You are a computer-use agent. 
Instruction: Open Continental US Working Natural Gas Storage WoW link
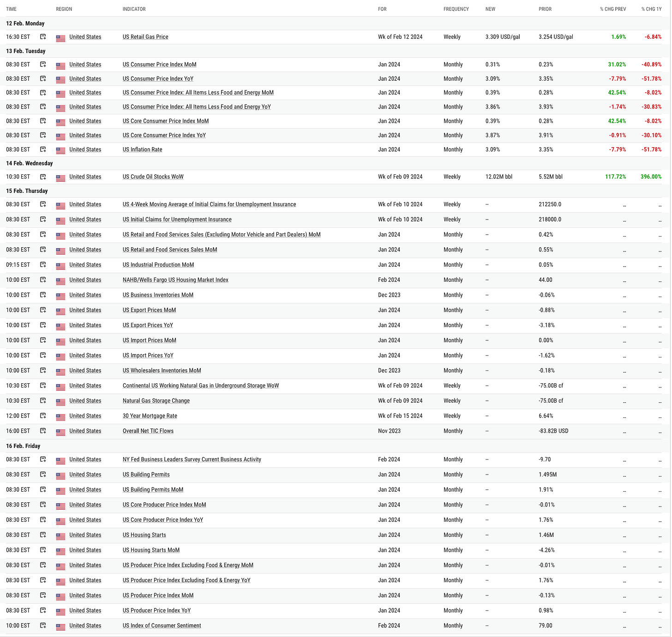pos(201,386)
